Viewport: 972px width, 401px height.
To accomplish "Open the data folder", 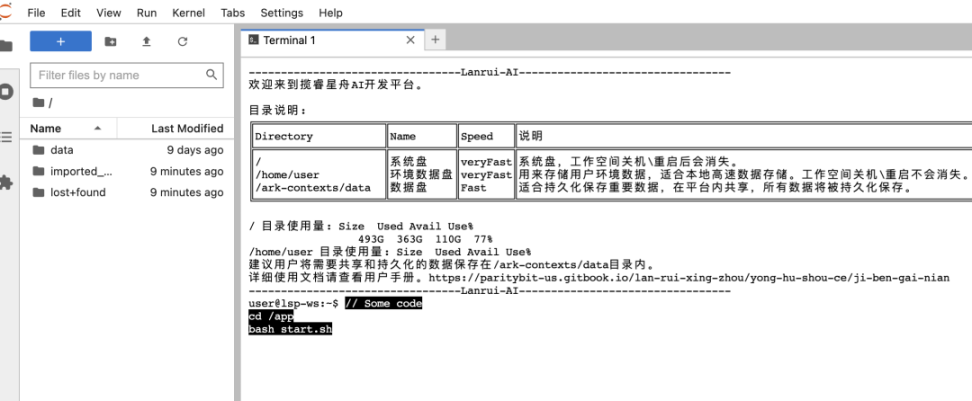I will 61,150.
